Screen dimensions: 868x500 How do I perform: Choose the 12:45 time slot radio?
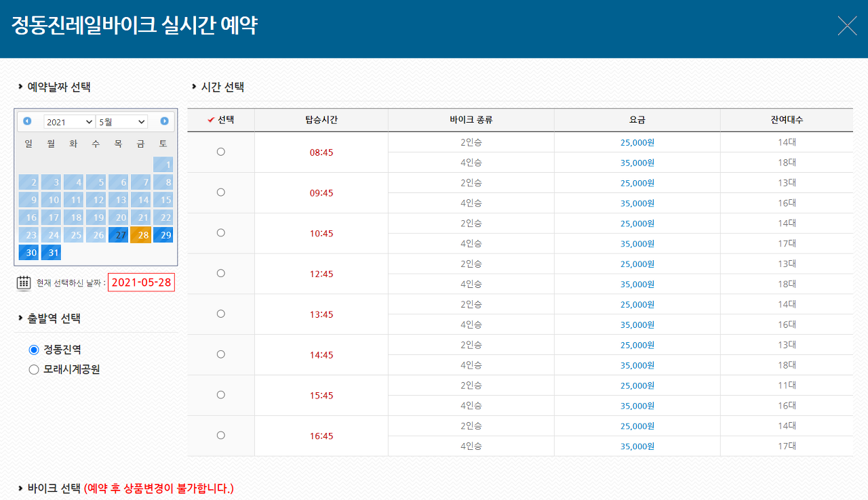(220, 273)
